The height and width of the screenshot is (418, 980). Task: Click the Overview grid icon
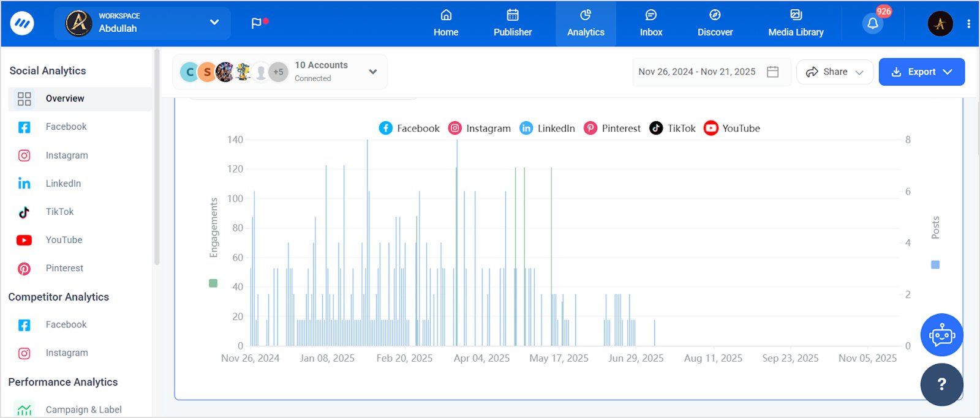click(24, 99)
